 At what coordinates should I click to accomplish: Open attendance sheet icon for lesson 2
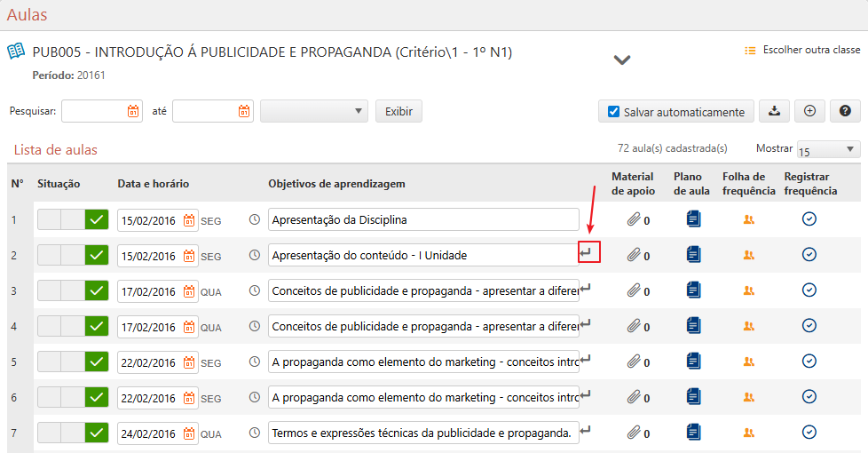[749, 255]
